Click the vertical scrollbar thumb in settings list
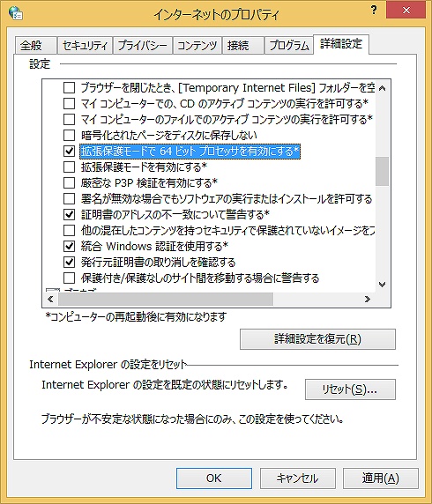Viewport: 432px width, 504px height. [x=382, y=171]
